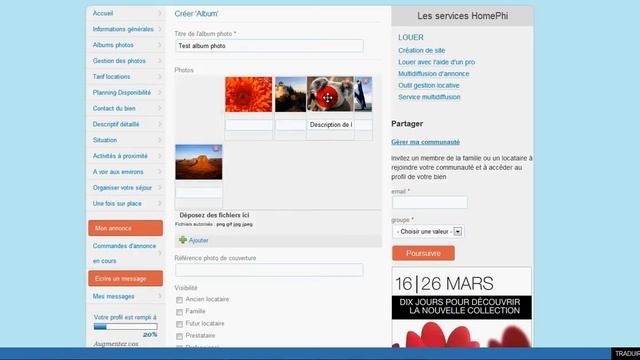
Task: Click description field under orange flower photo
Action: click(x=249, y=125)
